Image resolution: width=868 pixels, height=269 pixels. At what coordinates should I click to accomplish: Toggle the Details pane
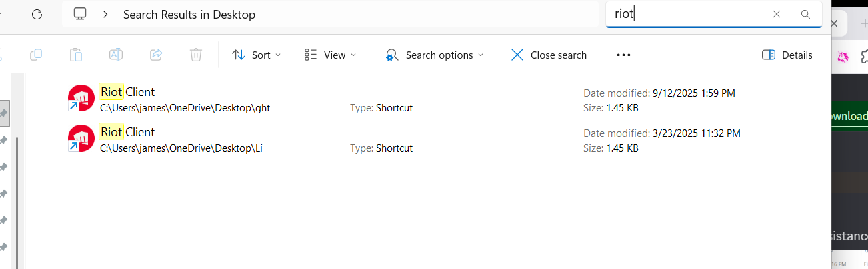[x=787, y=55]
